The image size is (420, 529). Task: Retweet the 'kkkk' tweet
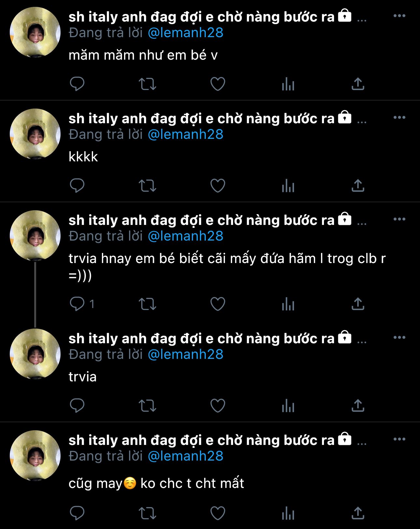click(x=147, y=186)
